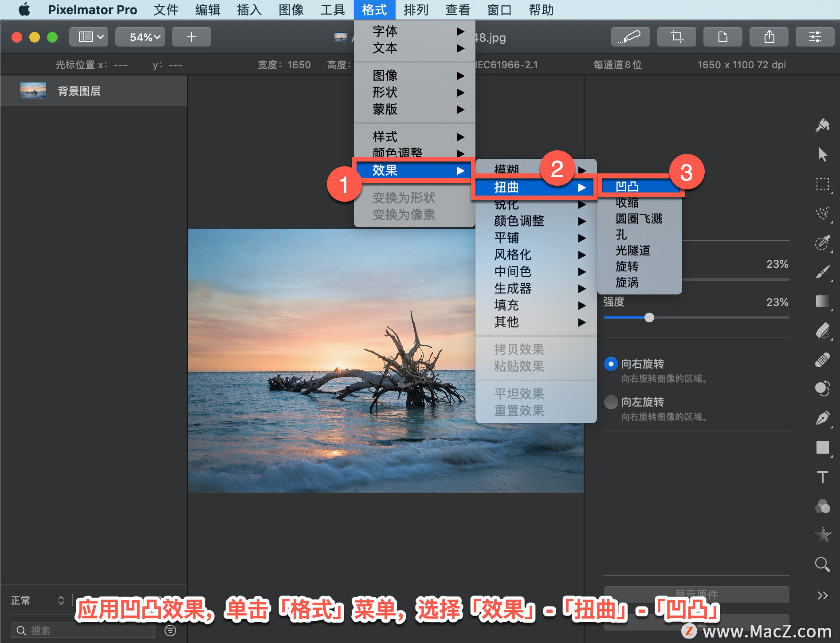Click the document toolbar button

(723, 37)
